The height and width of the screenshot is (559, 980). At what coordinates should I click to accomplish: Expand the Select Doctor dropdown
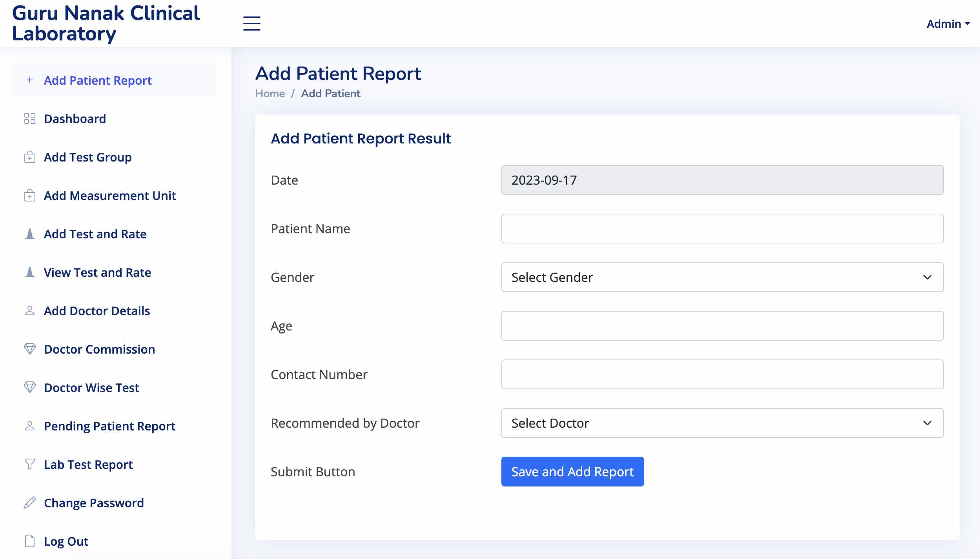(722, 423)
